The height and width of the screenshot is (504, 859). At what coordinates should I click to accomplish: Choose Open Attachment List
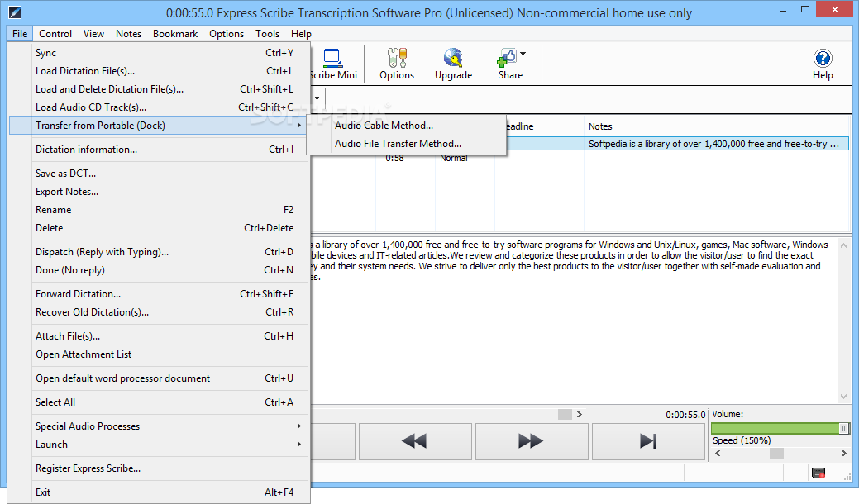[160, 354]
